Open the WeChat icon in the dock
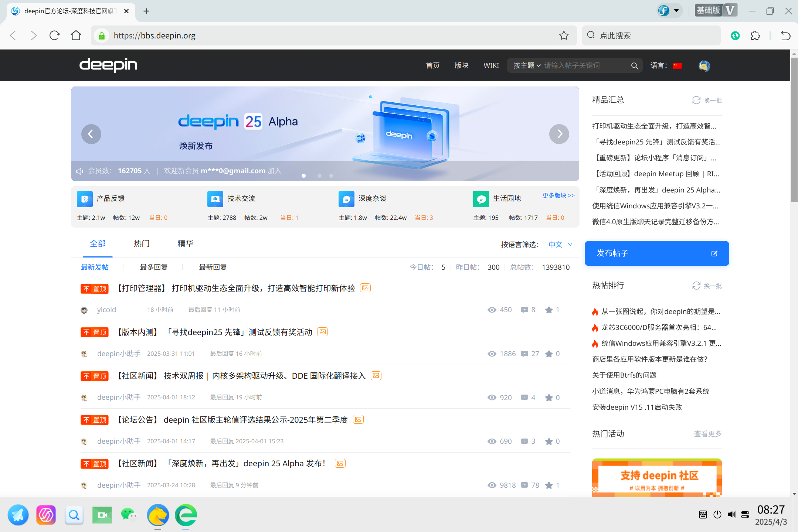This screenshot has height=532, width=798. (x=129, y=515)
